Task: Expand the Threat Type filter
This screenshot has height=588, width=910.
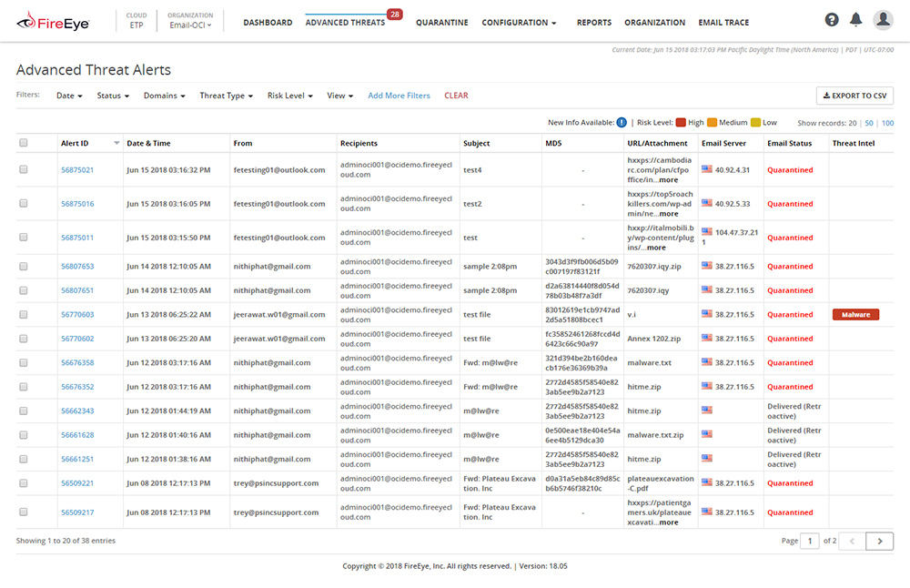Action: tap(226, 95)
